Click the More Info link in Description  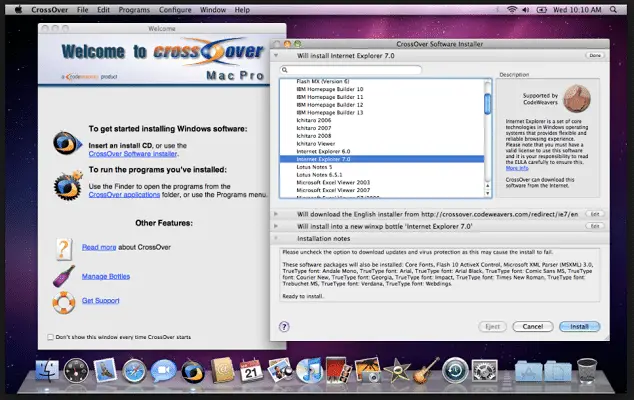click(517, 168)
